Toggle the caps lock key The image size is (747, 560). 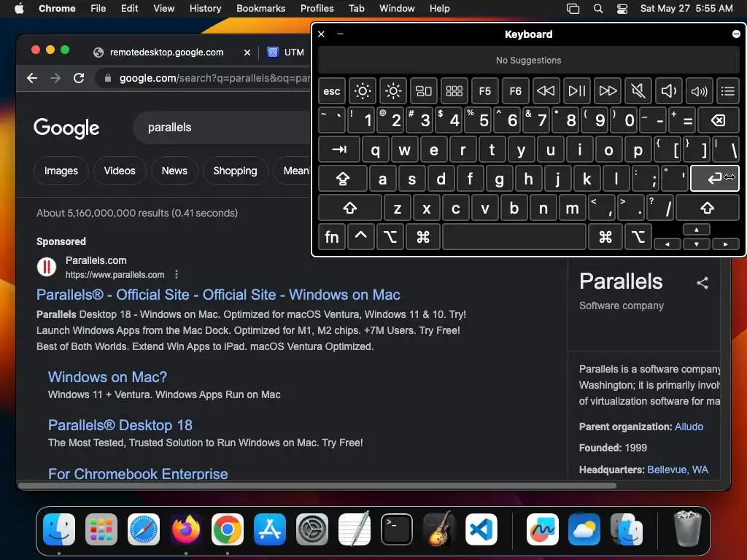click(343, 179)
